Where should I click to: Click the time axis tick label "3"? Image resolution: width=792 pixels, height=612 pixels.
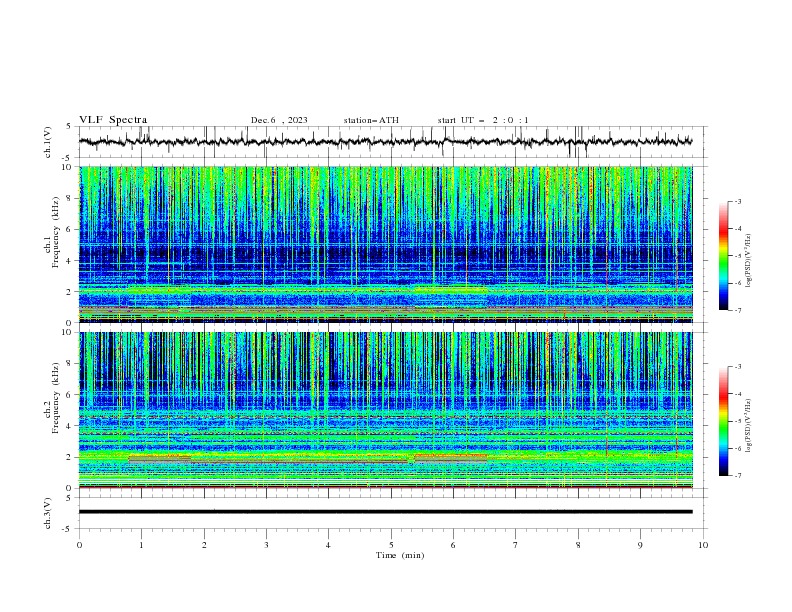pos(266,545)
